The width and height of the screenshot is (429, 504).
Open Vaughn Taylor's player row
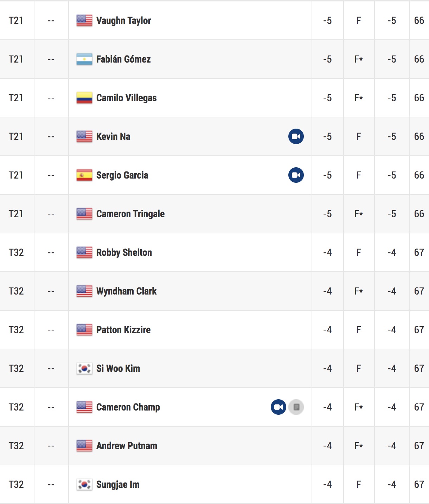(x=214, y=20)
